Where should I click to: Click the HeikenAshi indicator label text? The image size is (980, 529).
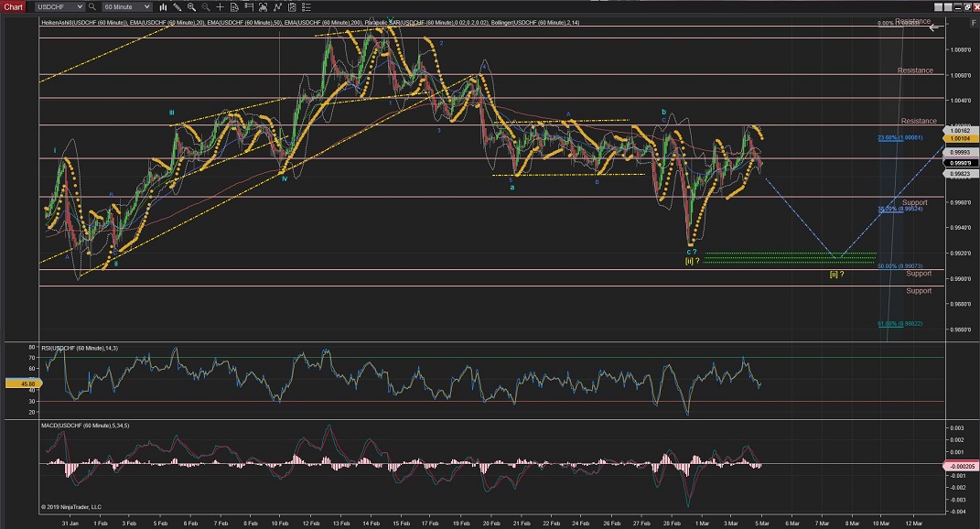[84, 23]
